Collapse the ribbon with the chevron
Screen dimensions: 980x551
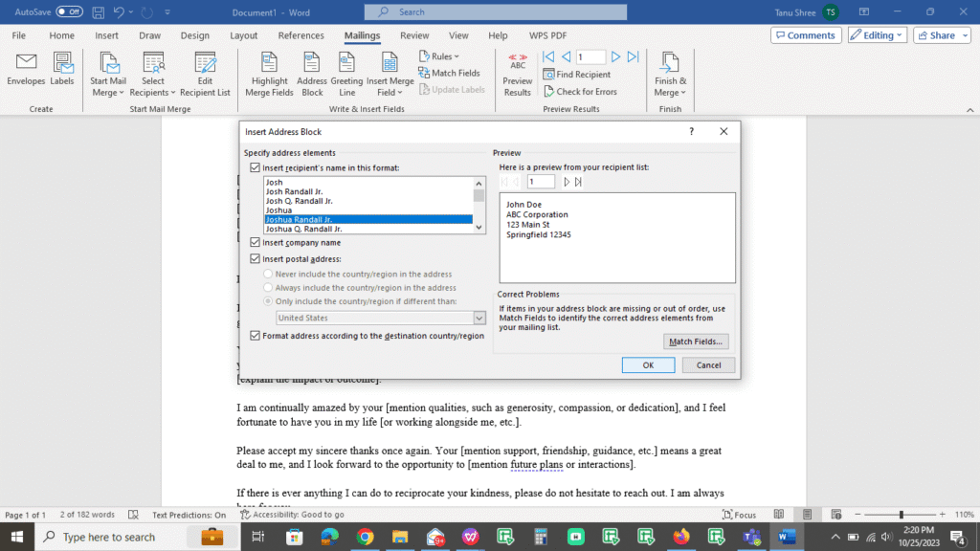pos(970,110)
